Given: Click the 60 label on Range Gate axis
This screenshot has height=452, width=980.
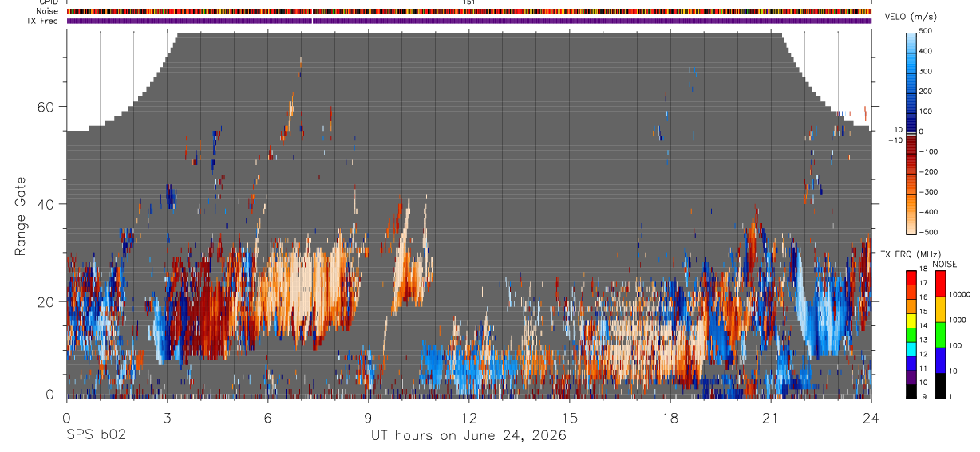Looking at the screenshot, I should [51, 107].
